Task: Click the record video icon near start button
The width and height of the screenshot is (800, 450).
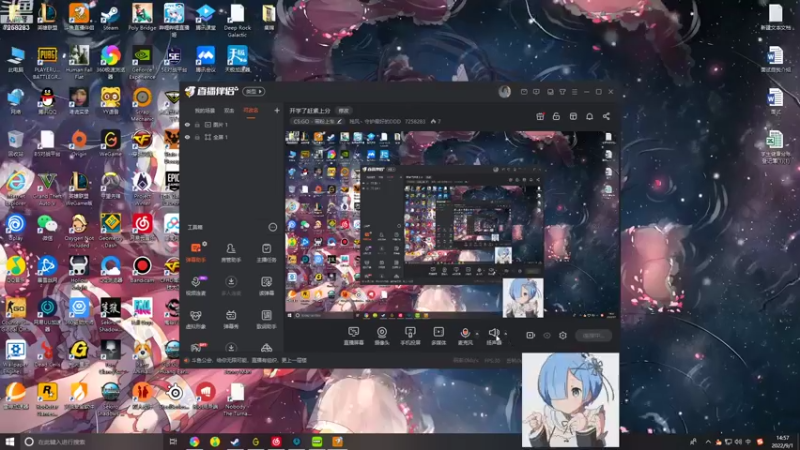Action: coord(531,335)
